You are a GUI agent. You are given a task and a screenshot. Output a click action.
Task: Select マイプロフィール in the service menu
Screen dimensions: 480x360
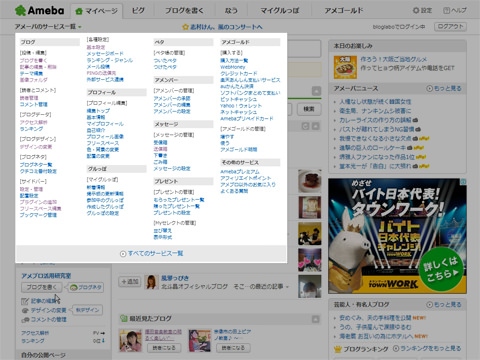[x=105, y=124]
